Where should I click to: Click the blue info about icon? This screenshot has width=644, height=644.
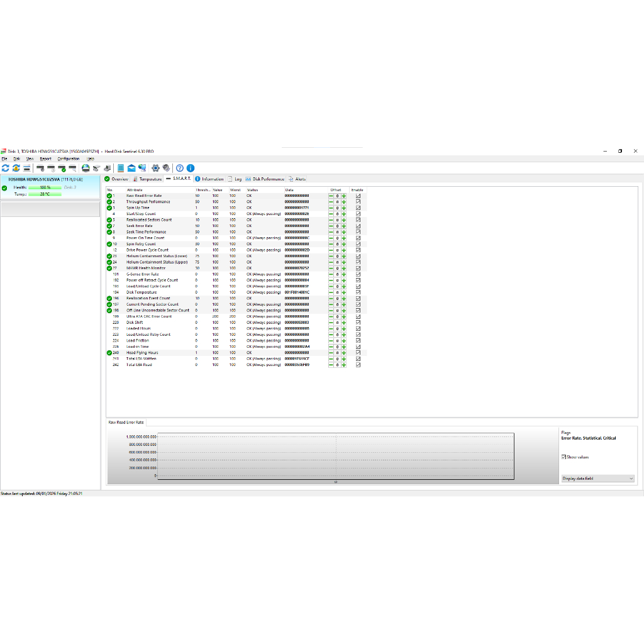[x=191, y=168]
